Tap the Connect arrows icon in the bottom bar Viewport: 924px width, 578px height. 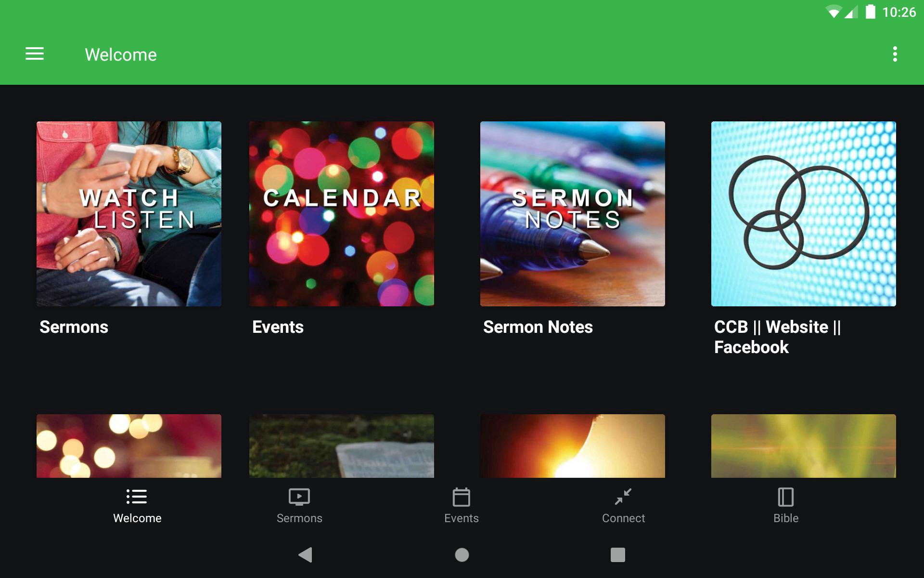(x=623, y=497)
